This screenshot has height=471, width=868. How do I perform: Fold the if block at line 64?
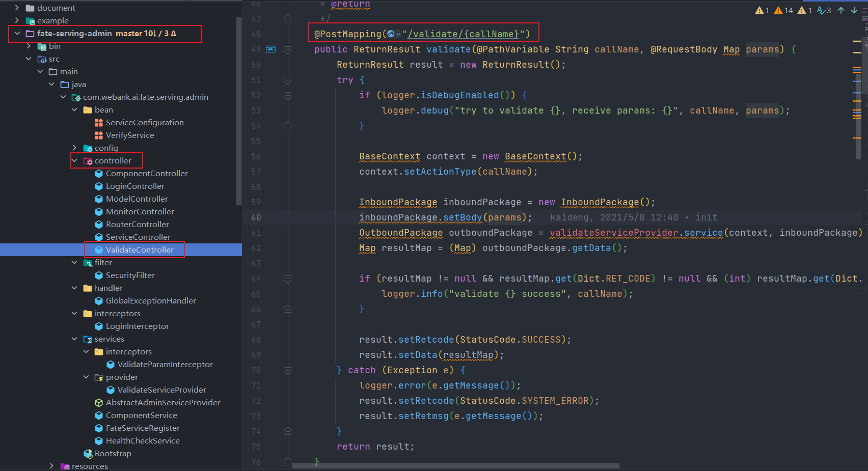click(x=288, y=279)
